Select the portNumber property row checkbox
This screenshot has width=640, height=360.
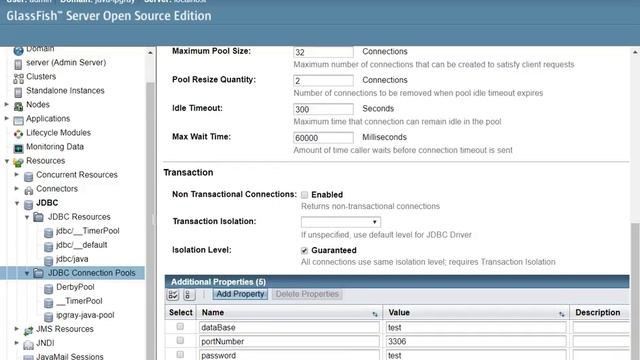(180, 340)
